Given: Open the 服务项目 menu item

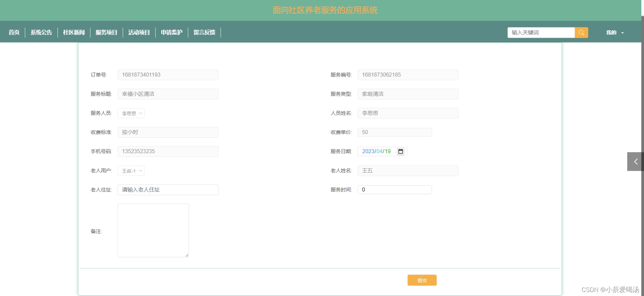Looking at the screenshot, I should 106,33.
